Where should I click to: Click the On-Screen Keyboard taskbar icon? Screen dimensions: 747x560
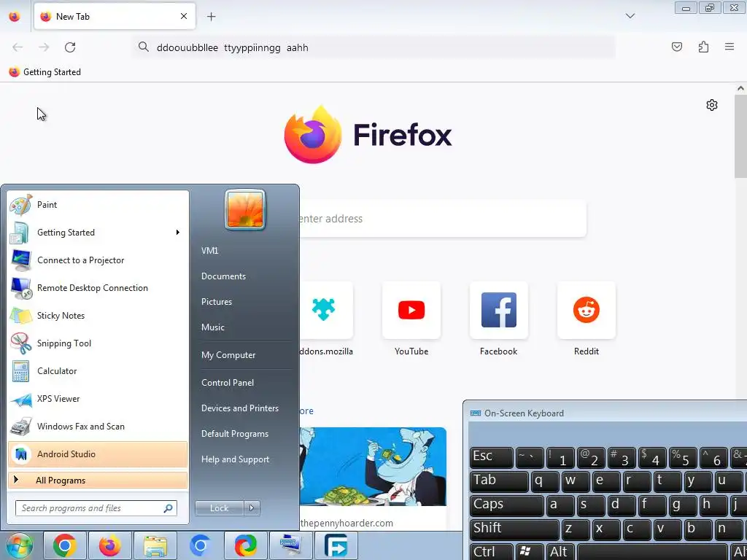tap(291, 545)
